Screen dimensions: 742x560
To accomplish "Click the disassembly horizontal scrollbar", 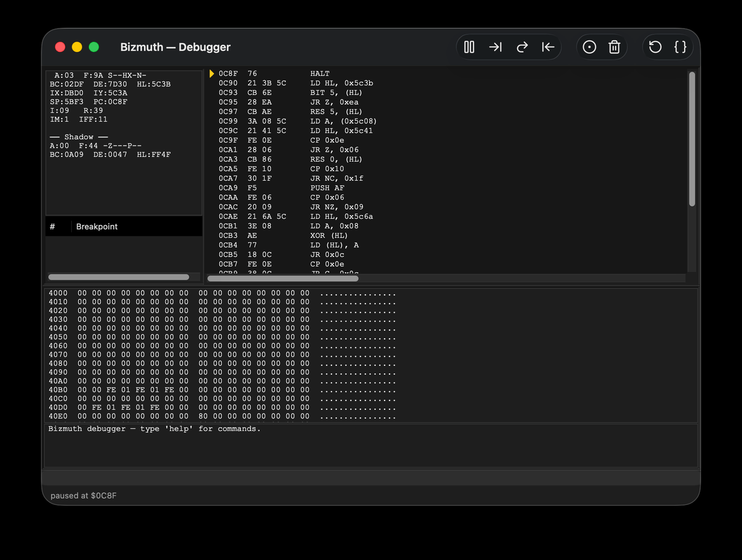I will click(283, 278).
